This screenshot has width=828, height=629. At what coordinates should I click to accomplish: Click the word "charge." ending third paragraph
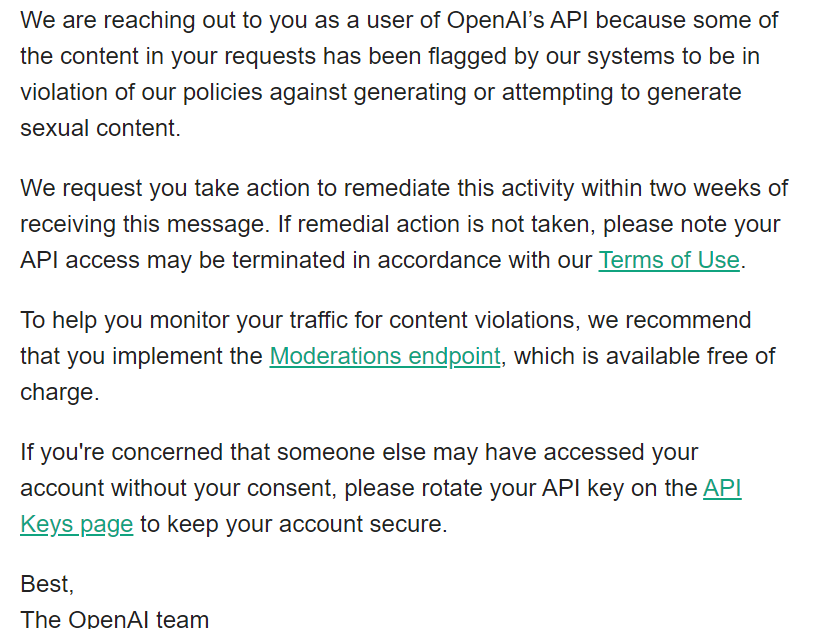[60, 392]
